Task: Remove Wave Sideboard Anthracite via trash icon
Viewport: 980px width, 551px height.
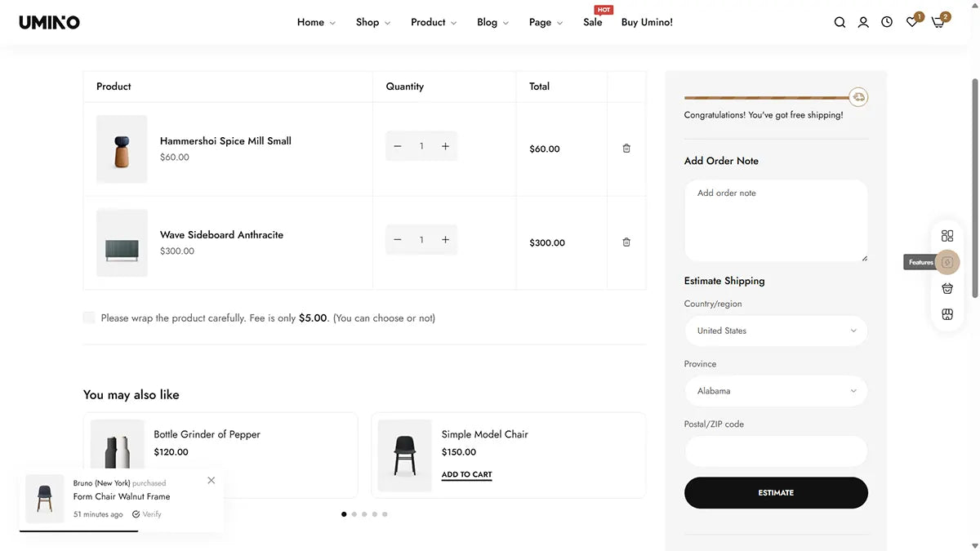Action: tap(626, 242)
